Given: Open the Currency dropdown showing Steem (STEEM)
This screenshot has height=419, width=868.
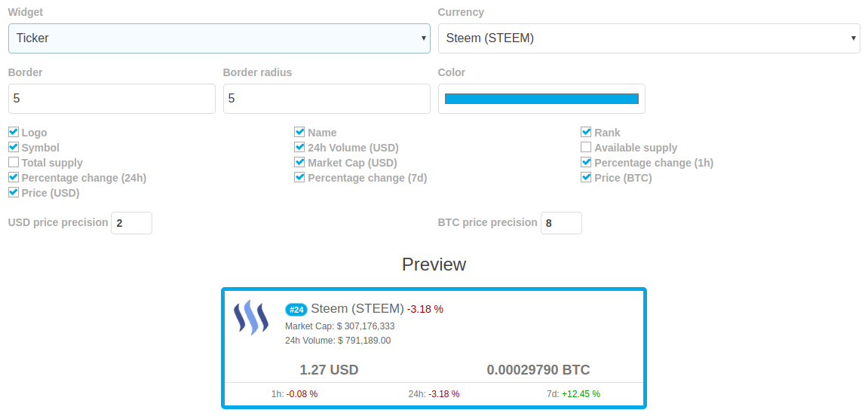Looking at the screenshot, I should [649, 38].
